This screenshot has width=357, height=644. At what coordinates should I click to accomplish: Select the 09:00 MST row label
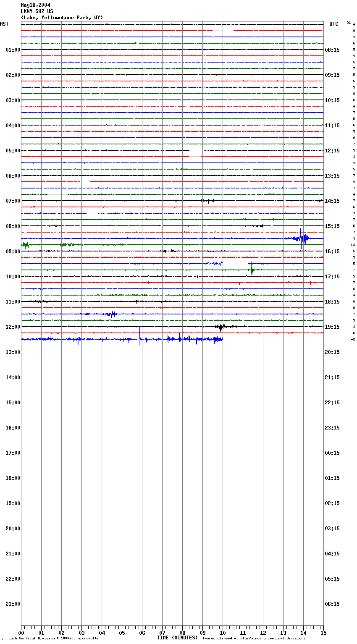coord(13,251)
